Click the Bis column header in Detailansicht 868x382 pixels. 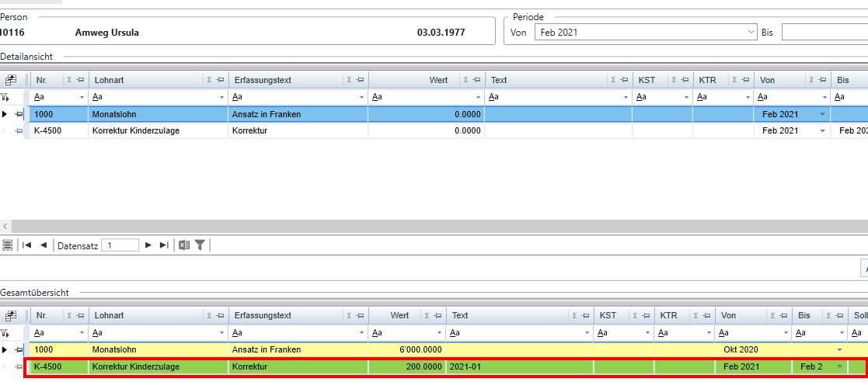coord(843,80)
